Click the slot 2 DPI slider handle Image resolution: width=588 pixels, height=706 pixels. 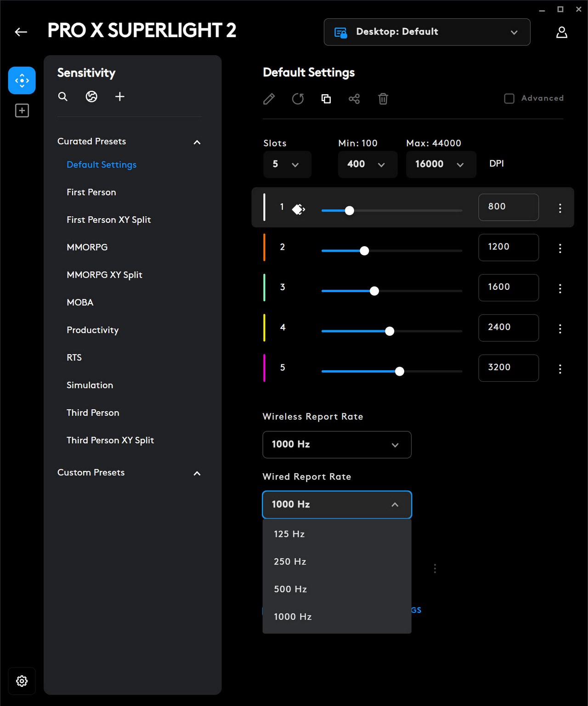click(364, 251)
